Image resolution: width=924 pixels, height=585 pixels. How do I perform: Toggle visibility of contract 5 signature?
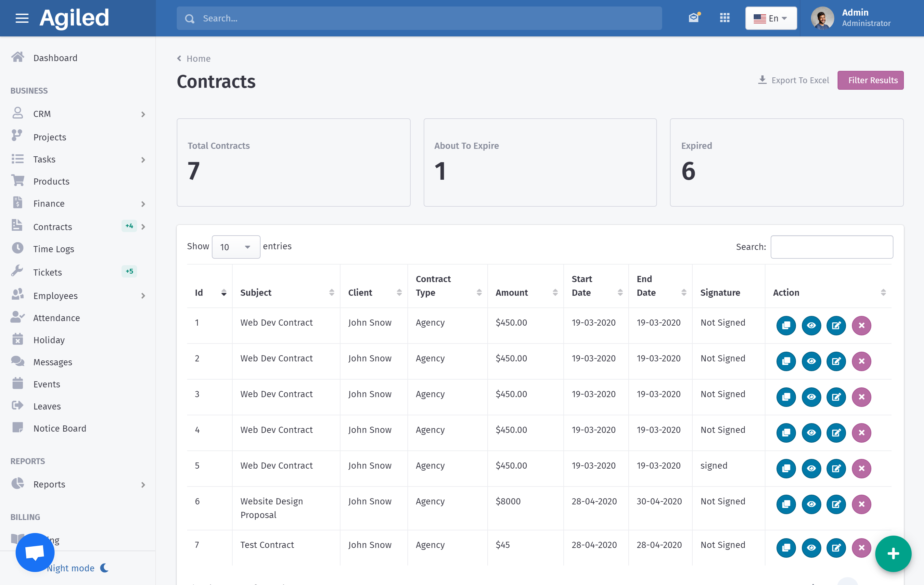[x=812, y=468]
